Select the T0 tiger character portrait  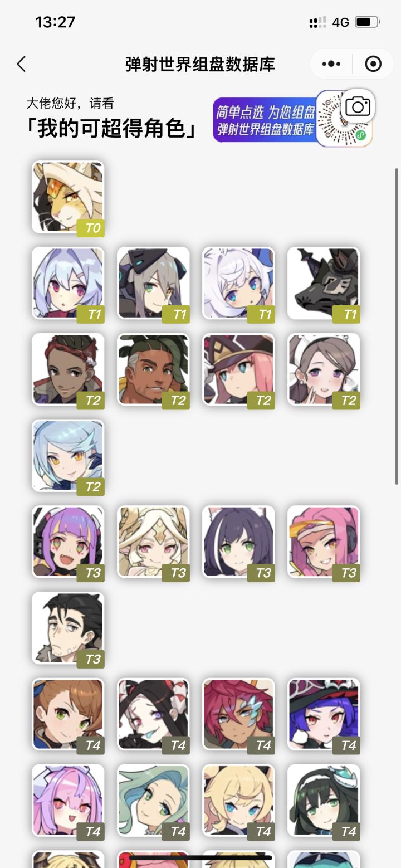click(x=68, y=197)
